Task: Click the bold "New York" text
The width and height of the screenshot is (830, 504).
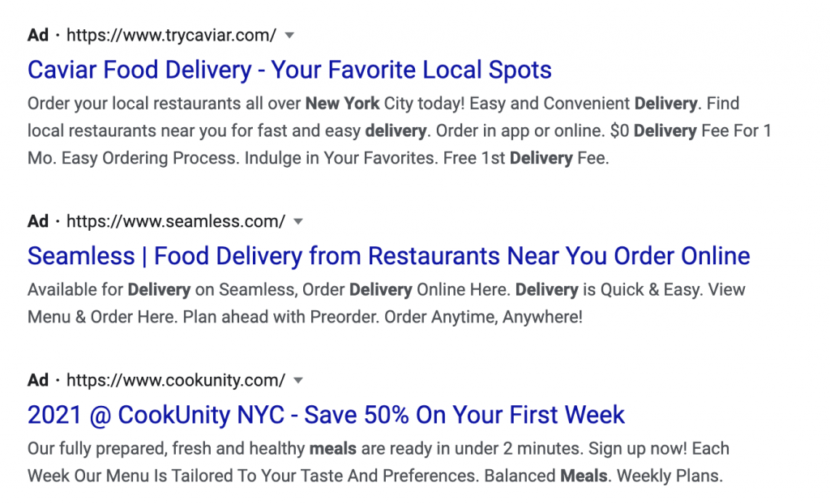Action: click(x=342, y=104)
